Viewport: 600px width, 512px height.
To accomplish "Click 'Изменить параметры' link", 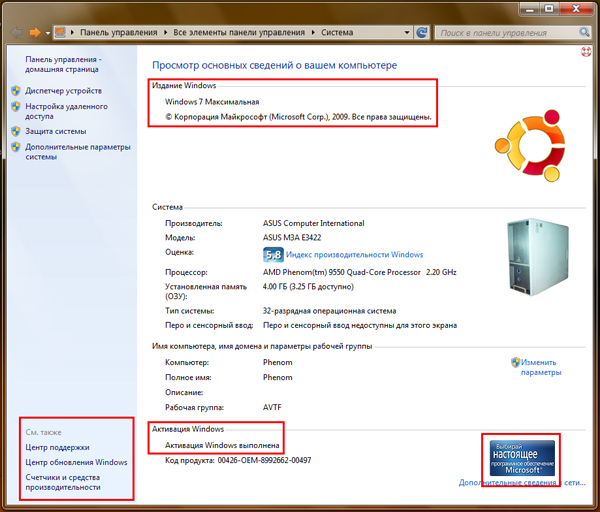I will tap(541, 367).
